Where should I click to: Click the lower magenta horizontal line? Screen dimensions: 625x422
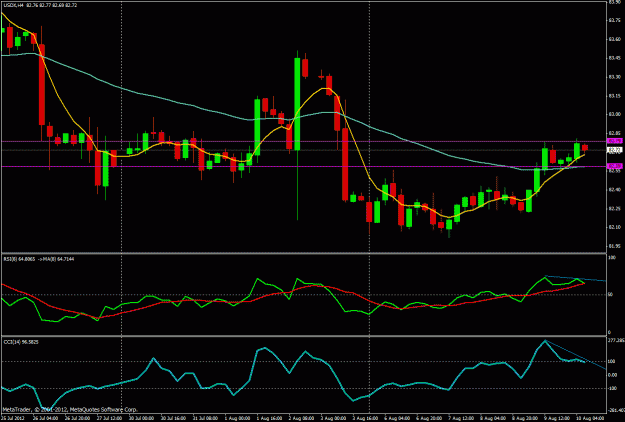(x=303, y=166)
